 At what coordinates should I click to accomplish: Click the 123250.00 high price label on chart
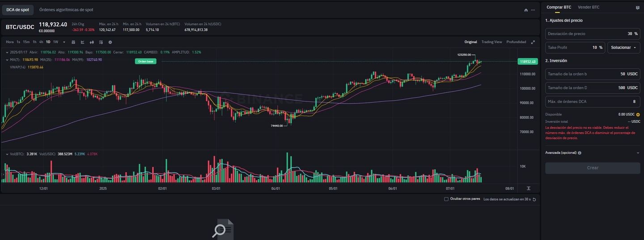tap(464, 55)
